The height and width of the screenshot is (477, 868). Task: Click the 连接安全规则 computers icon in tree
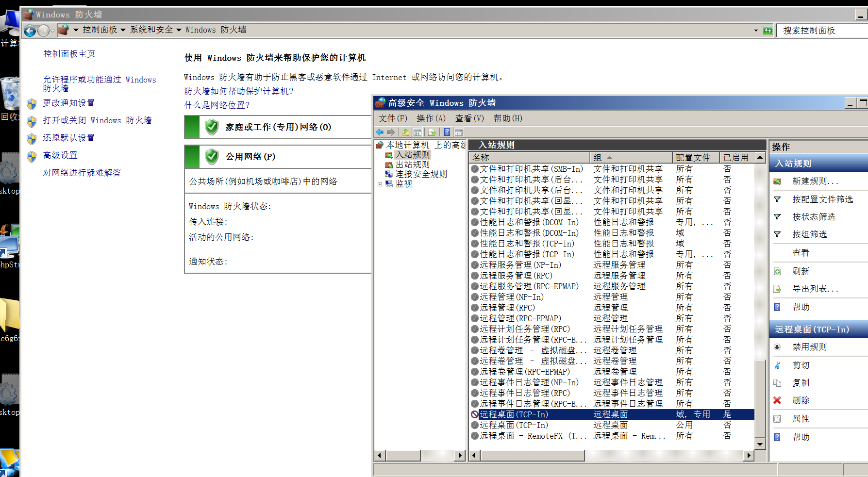click(388, 174)
